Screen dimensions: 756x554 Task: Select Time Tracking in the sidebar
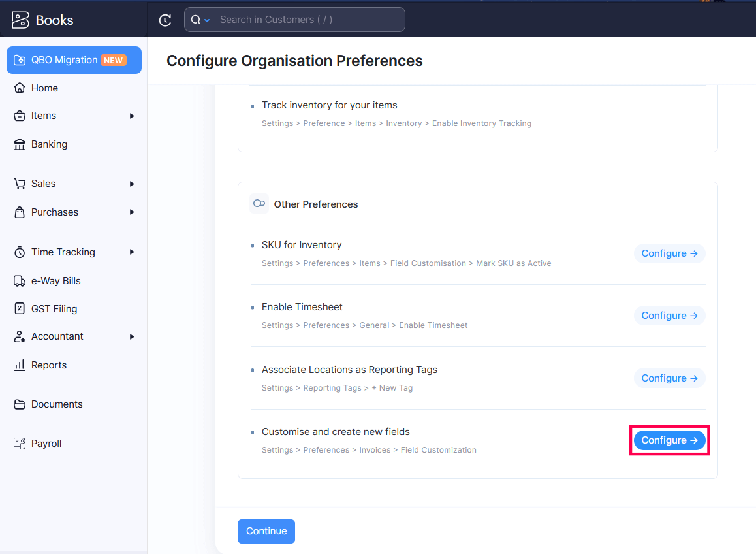(21, 252)
